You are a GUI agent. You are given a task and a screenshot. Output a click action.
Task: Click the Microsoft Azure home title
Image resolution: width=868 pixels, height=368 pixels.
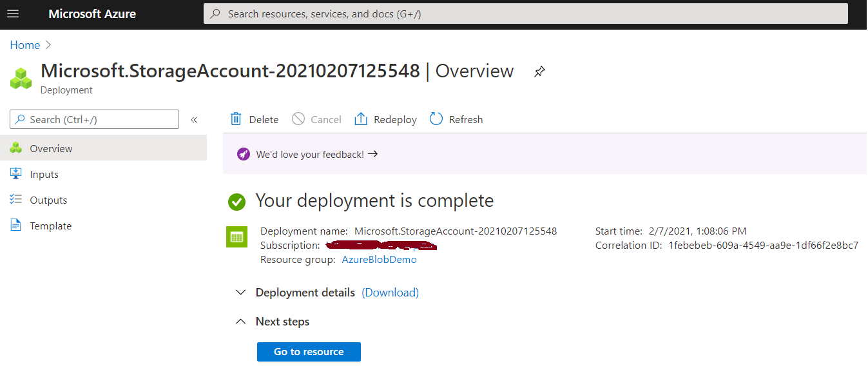(x=92, y=14)
